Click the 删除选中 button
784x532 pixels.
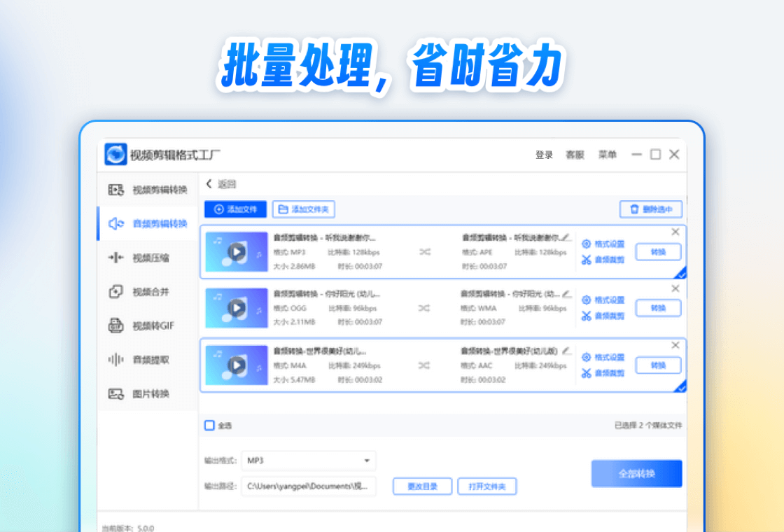pos(650,209)
